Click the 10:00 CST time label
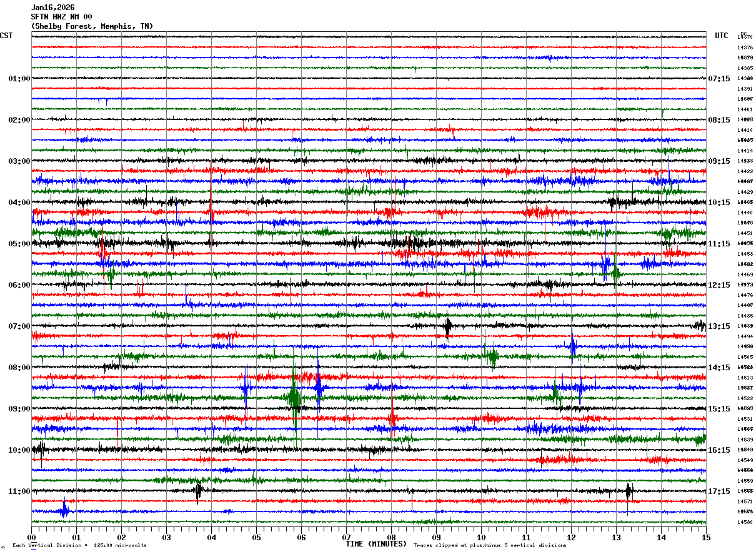The image size is (756, 554). coord(19,450)
